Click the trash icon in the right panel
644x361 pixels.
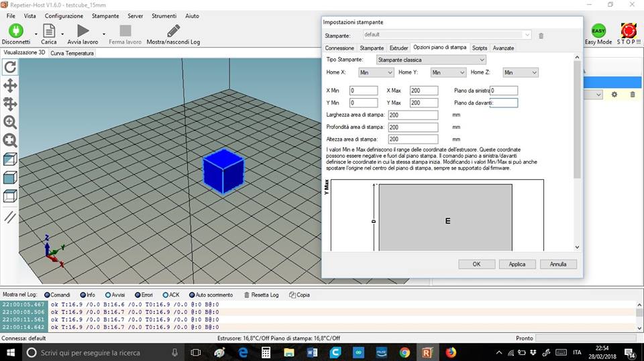(633, 95)
